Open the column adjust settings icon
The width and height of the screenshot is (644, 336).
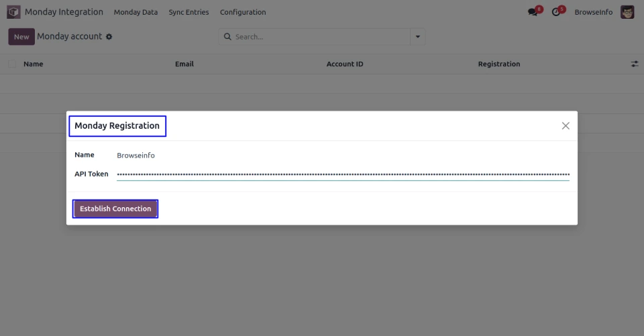coord(634,64)
